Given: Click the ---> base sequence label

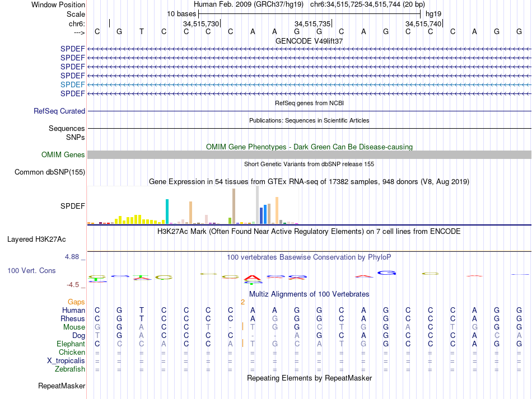Looking at the screenshot, I should pyautogui.click(x=79, y=32).
